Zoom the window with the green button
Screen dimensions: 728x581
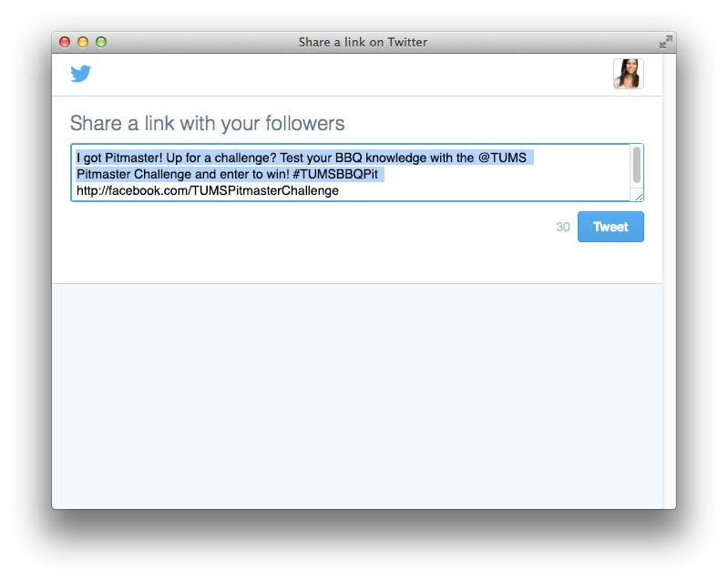pyautogui.click(x=101, y=42)
